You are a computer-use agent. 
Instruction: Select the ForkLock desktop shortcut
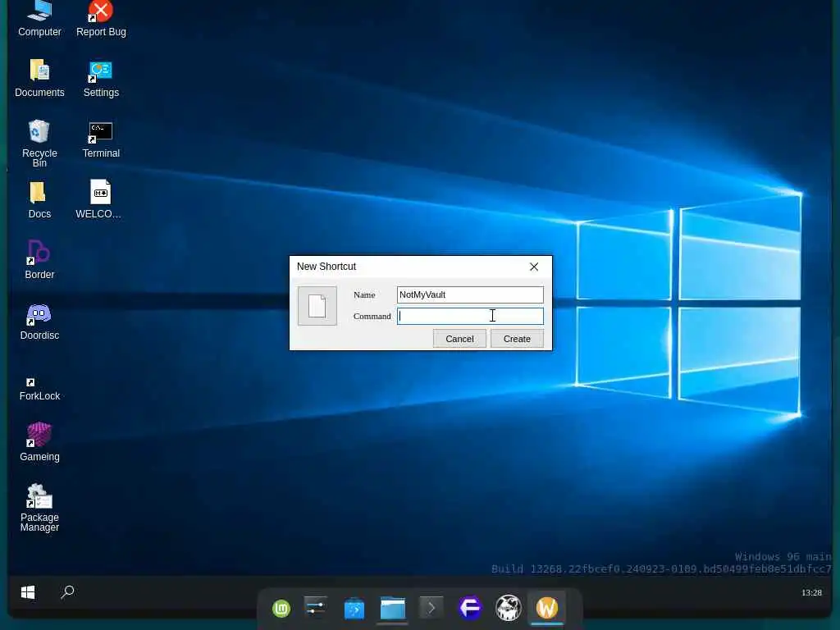coord(39,388)
